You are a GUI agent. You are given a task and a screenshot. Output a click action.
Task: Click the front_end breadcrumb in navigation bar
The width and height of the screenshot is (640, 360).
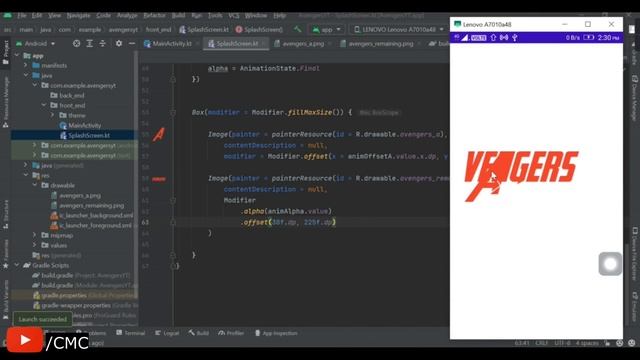[158, 29]
